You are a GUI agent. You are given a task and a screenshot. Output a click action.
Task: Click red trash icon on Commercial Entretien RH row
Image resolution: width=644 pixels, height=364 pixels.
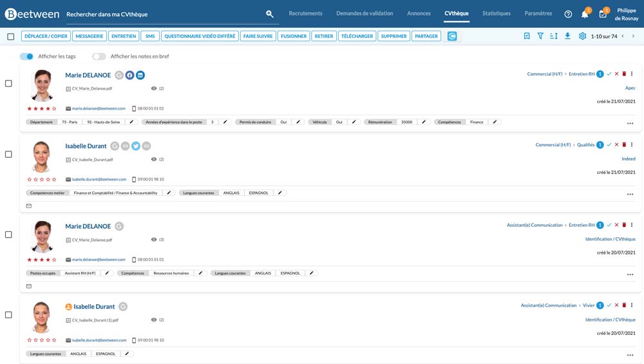624,74
